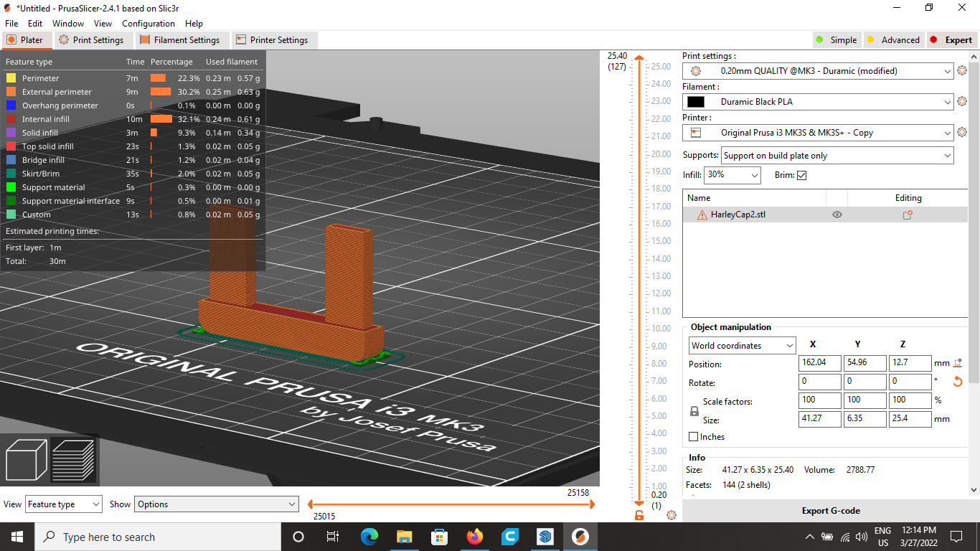Open Filament settings gear icon
980x551 pixels.
click(962, 101)
